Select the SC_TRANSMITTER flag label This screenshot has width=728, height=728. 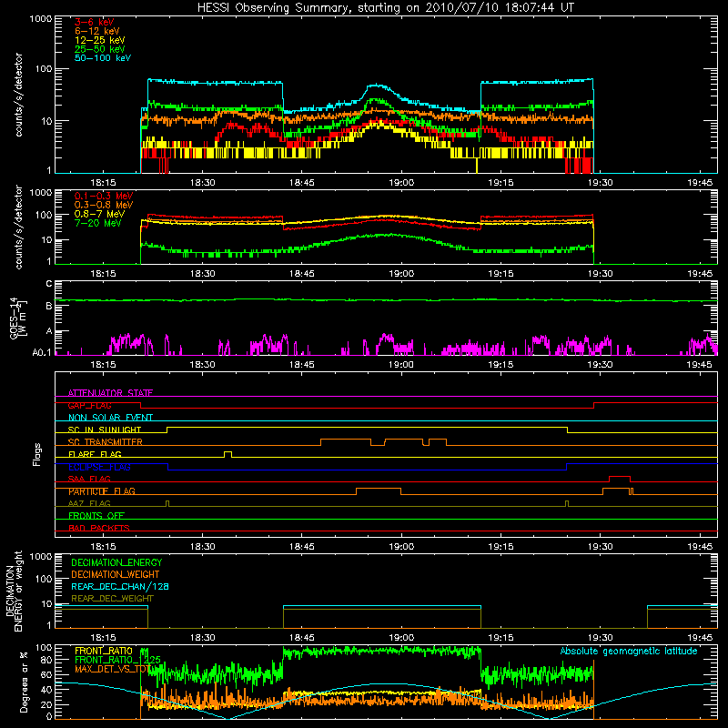(106, 441)
